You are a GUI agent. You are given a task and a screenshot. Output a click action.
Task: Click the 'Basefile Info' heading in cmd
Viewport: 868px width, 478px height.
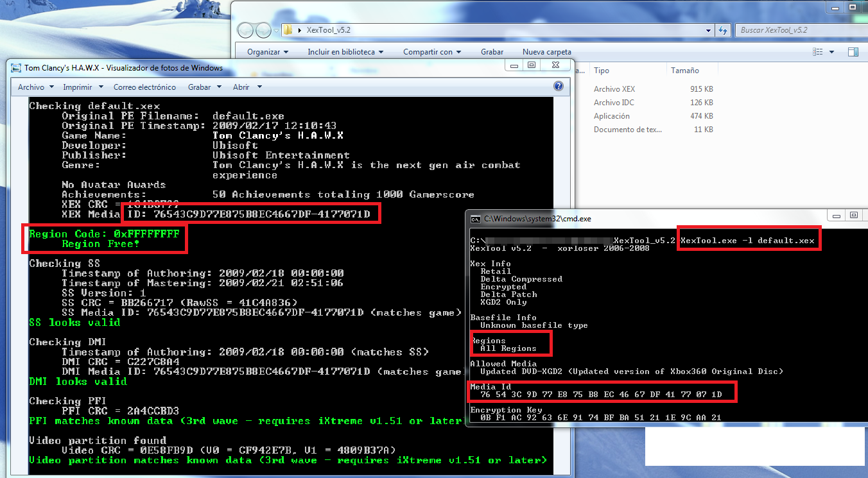503,318
